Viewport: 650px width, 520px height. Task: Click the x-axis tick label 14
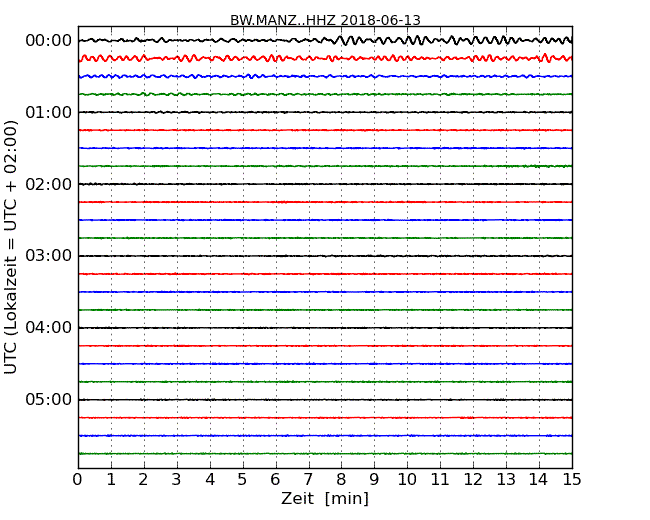point(538,480)
